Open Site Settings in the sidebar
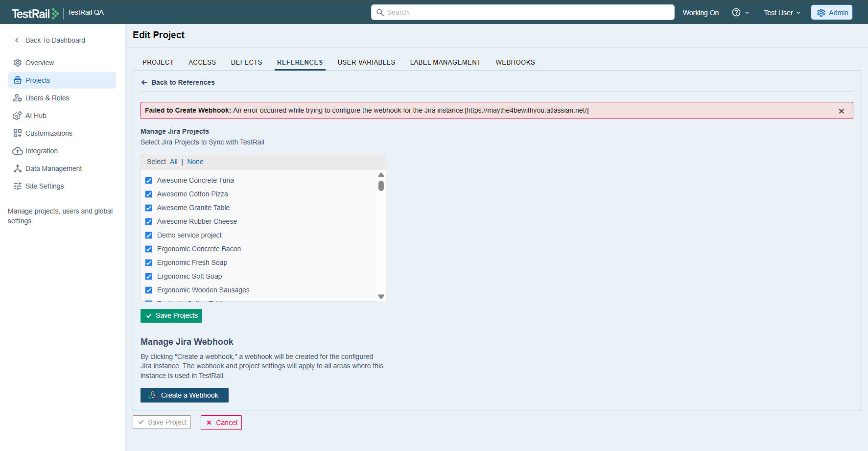The height and width of the screenshot is (451, 868). coord(62,186)
